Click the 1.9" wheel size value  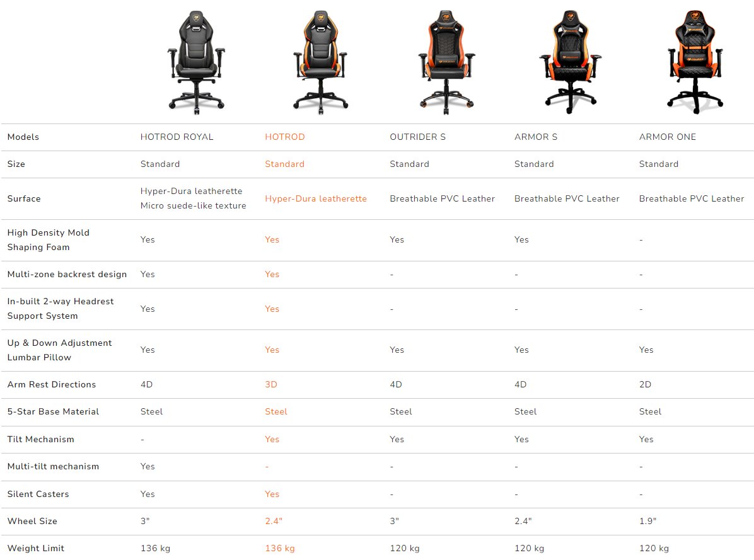[x=646, y=521]
